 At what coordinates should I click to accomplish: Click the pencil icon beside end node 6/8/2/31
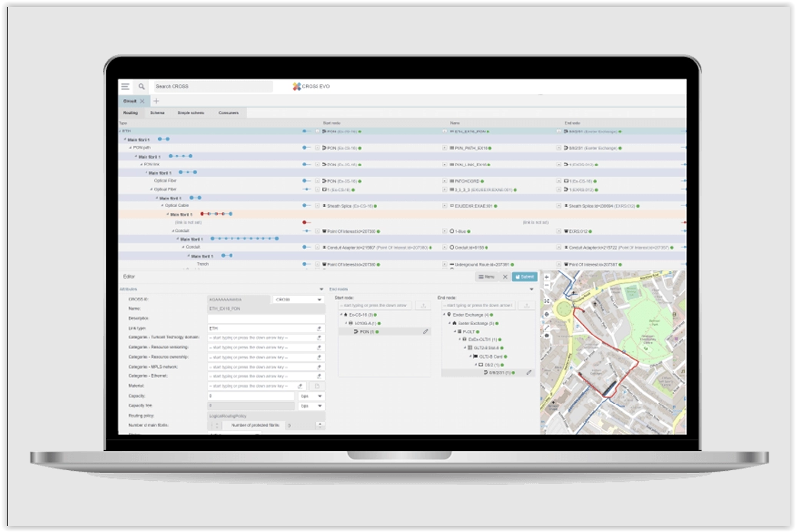coord(529,372)
